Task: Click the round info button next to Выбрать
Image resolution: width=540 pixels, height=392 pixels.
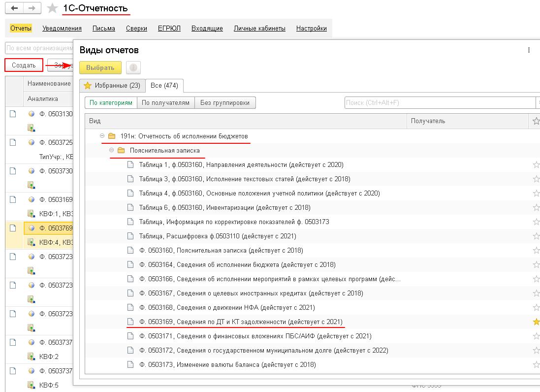Action: pos(133,67)
